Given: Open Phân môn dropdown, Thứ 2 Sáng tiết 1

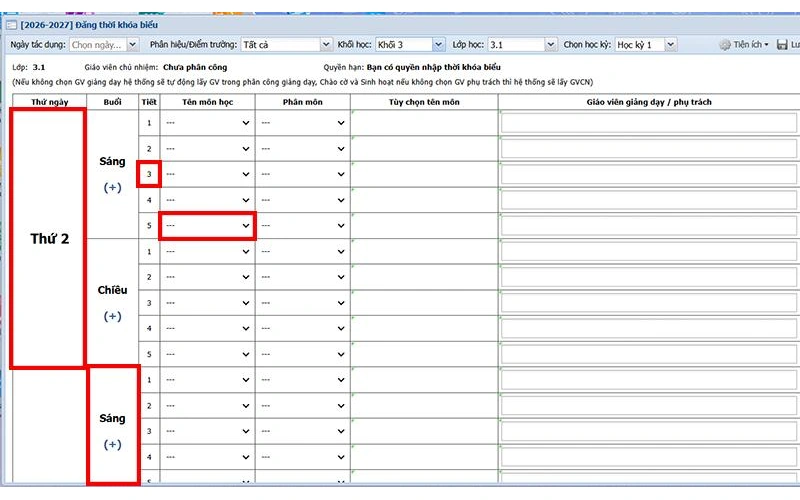Looking at the screenshot, I should tap(303, 123).
